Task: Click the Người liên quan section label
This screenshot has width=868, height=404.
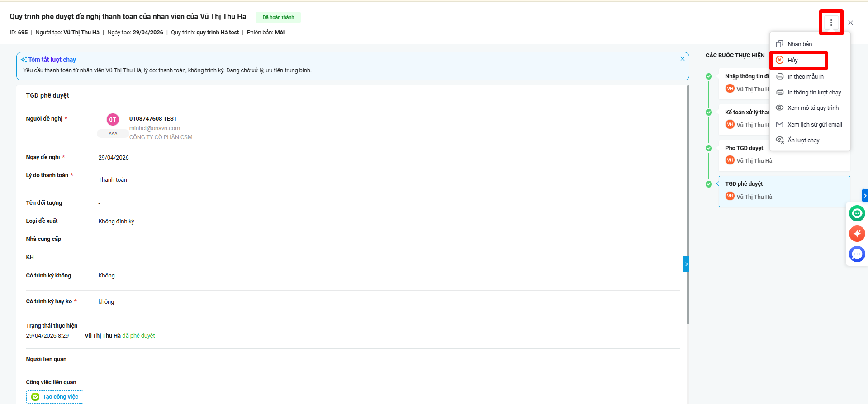Action: tap(46, 359)
